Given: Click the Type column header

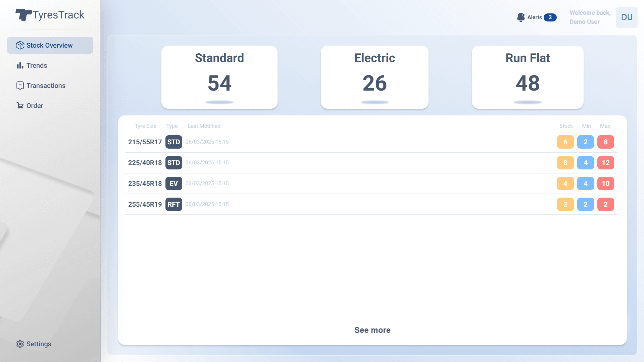Looking at the screenshot, I should tap(172, 126).
